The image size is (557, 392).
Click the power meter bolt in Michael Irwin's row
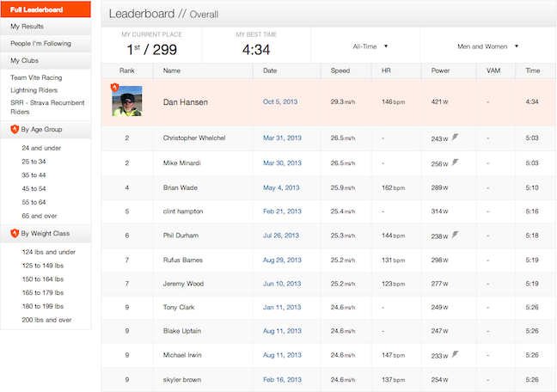(x=455, y=354)
